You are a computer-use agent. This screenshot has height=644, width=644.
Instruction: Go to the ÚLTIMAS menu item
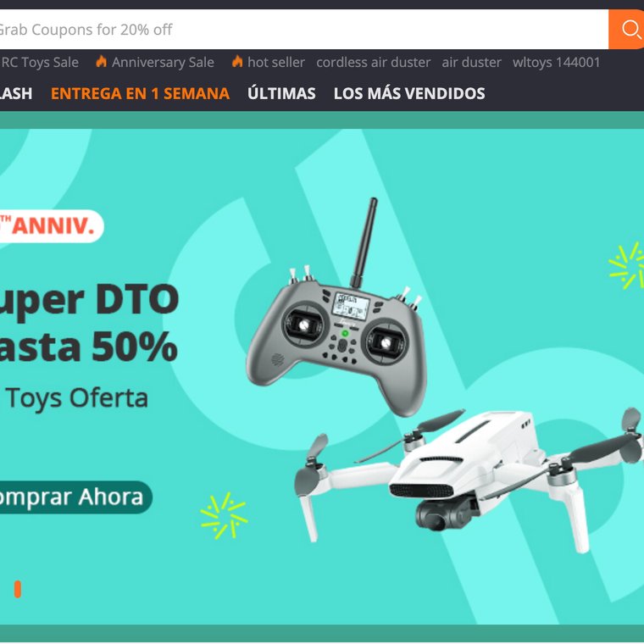[x=281, y=93]
